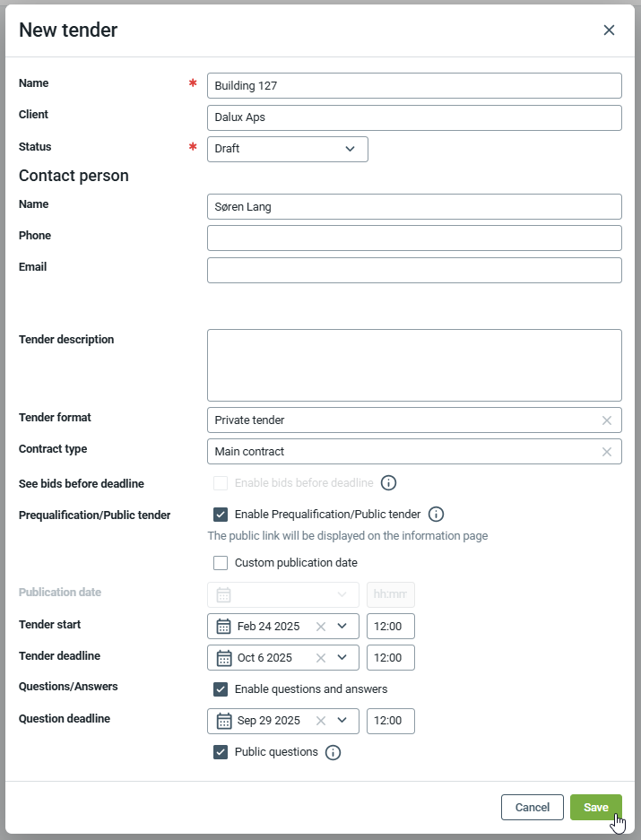This screenshot has width=641, height=840.
Task: Edit contact Name field Søren Lang
Action: tap(414, 207)
